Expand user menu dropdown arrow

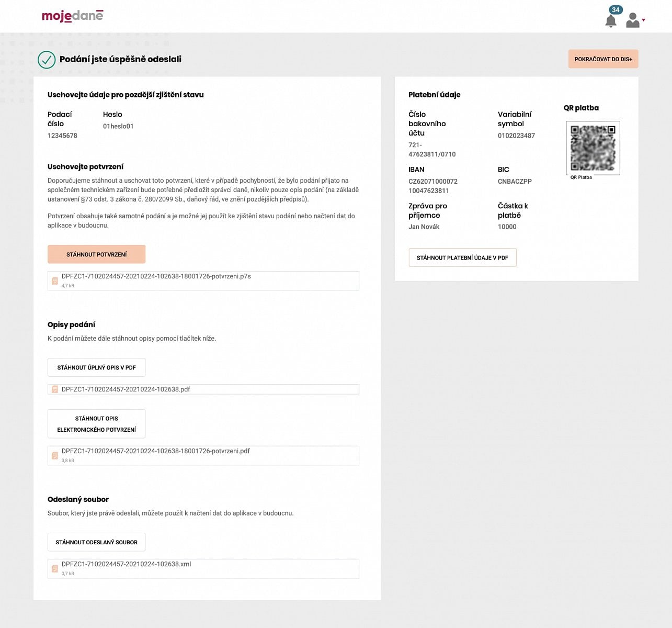point(644,20)
